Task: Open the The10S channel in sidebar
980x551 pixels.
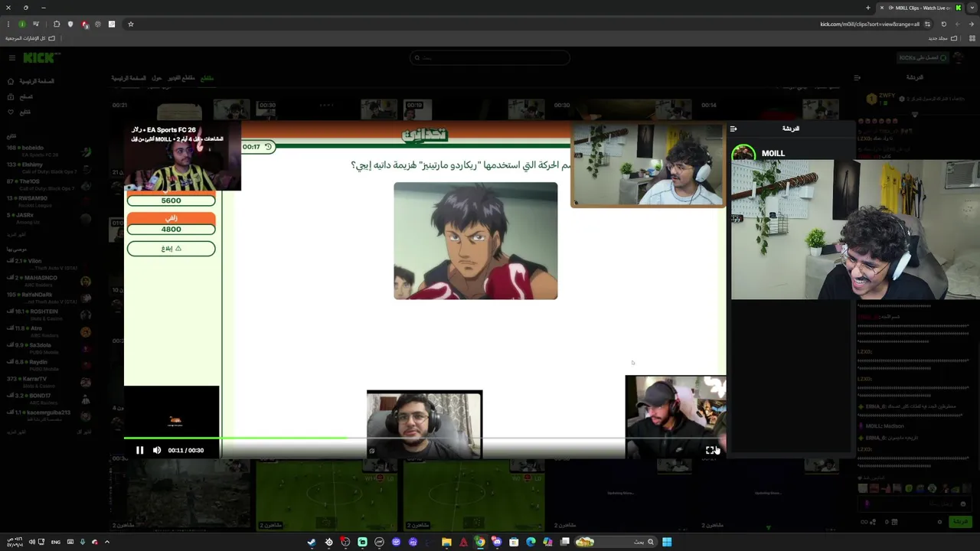Action: pos(47,184)
